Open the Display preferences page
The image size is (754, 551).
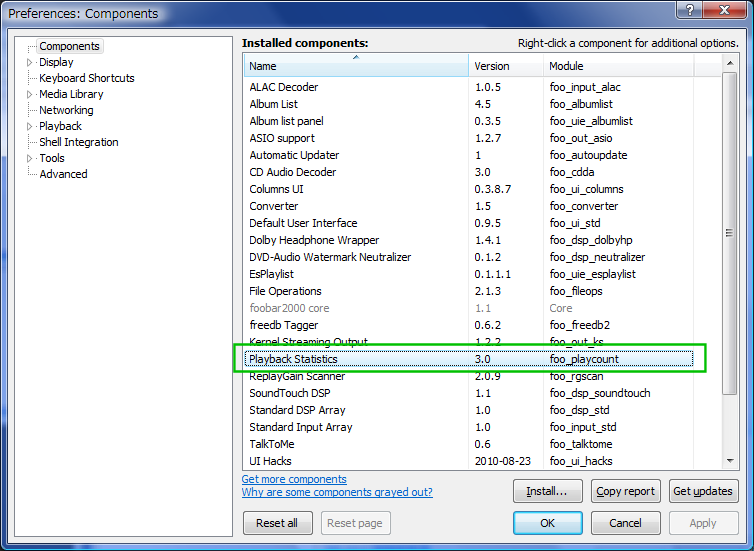point(56,62)
